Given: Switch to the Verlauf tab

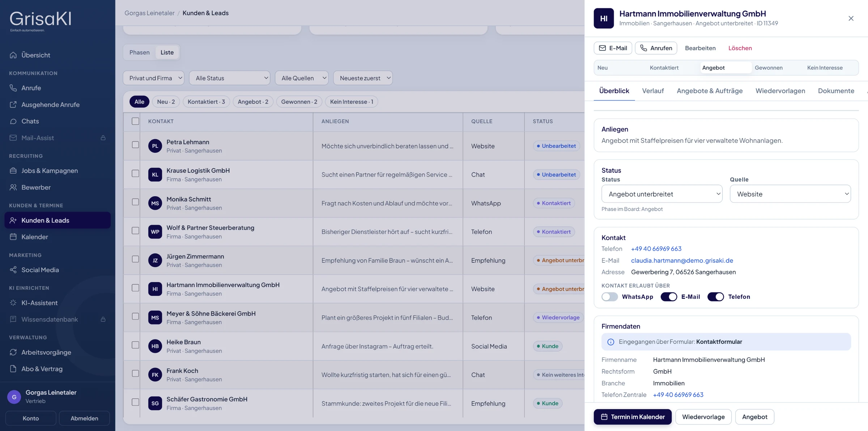Looking at the screenshot, I should (653, 91).
